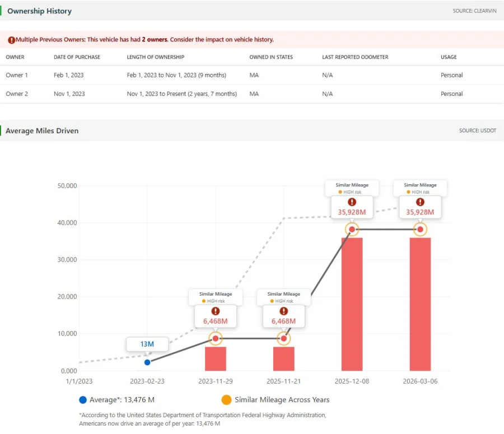504x434 pixels.
Task: Click the 13M tooltip label
Action: click(x=147, y=344)
